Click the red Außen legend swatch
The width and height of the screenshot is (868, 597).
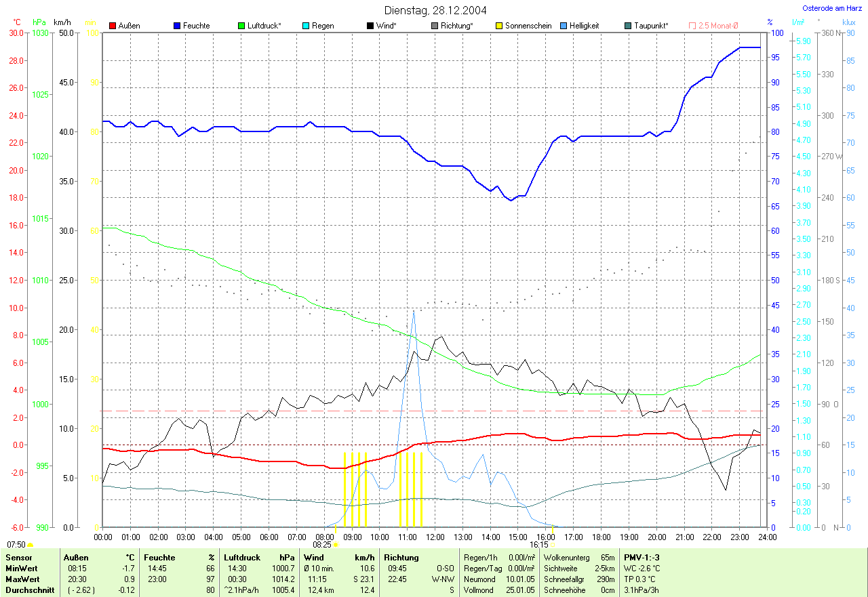(112, 26)
